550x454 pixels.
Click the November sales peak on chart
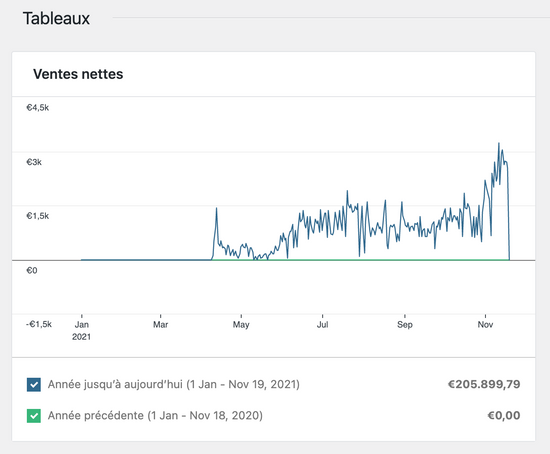(499, 143)
